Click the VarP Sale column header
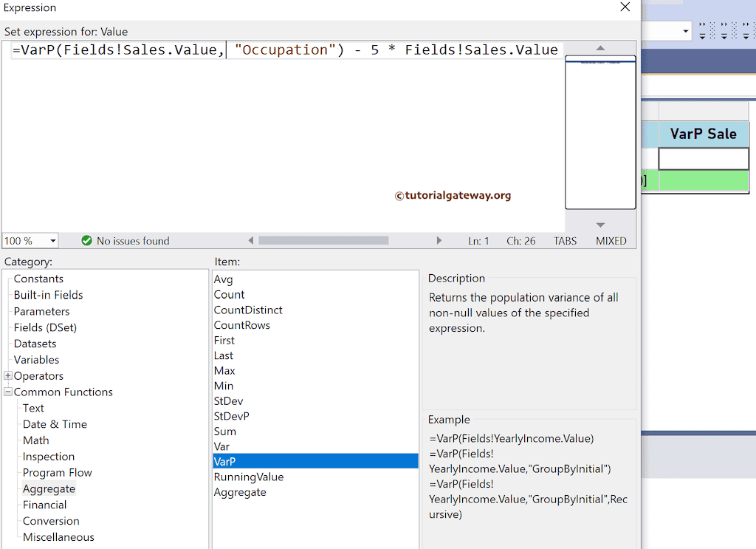The width and height of the screenshot is (756, 549). pos(704,134)
